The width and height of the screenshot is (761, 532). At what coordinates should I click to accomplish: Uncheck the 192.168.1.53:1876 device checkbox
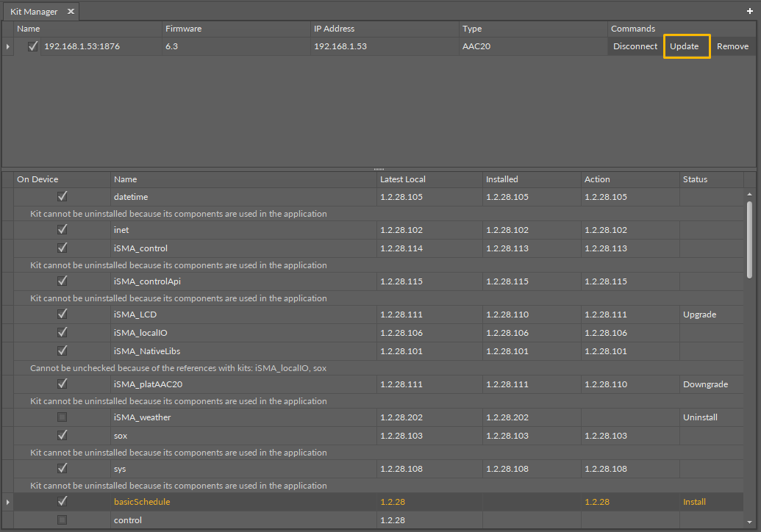[x=32, y=46]
